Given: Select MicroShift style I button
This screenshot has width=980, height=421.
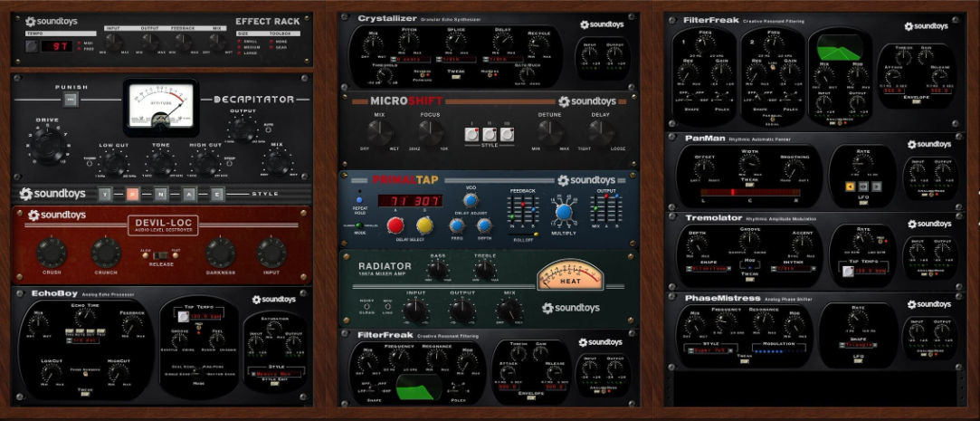Looking at the screenshot, I should pos(471,134).
